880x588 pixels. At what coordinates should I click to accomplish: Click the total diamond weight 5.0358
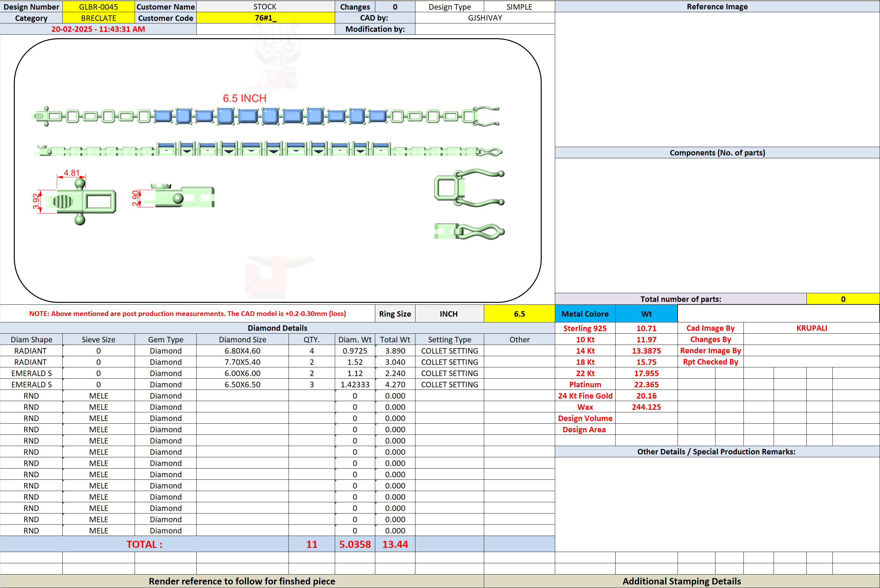pyautogui.click(x=355, y=544)
